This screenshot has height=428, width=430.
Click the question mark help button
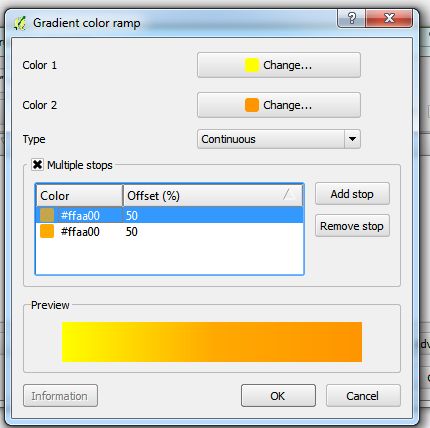pos(351,18)
